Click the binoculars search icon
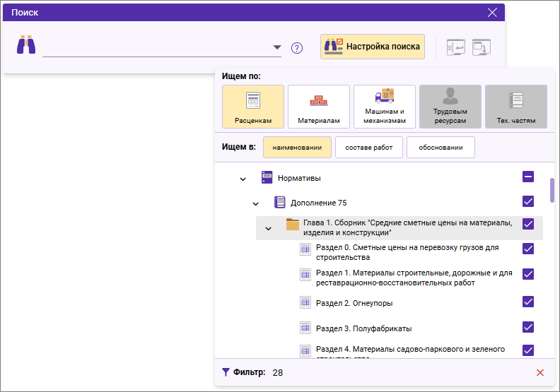The width and height of the screenshot is (560, 392). pos(26,44)
